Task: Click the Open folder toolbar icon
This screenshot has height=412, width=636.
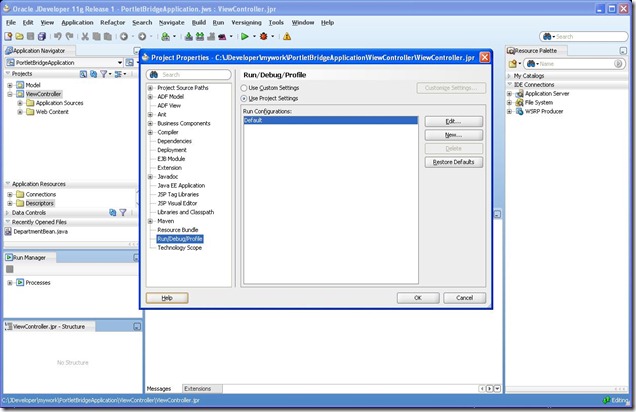Action: coord(19,36)
